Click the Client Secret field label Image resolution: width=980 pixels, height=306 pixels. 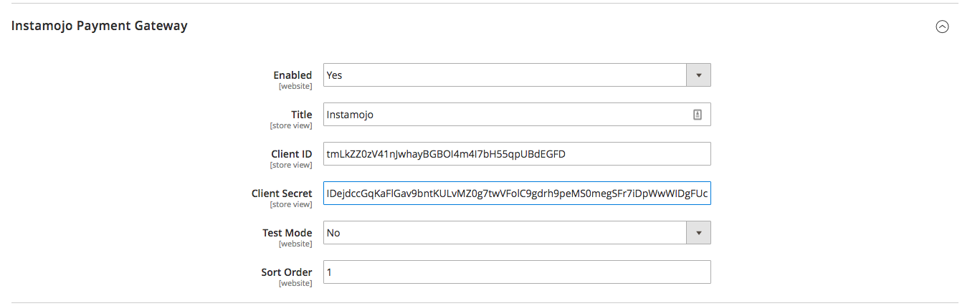click(282, 193)
